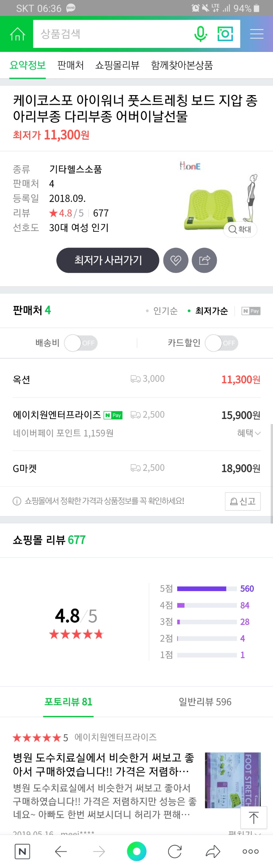Screen dimensions: 273x868
Task: Enable the 카드할인 switch
Action: tap(221, 343)
